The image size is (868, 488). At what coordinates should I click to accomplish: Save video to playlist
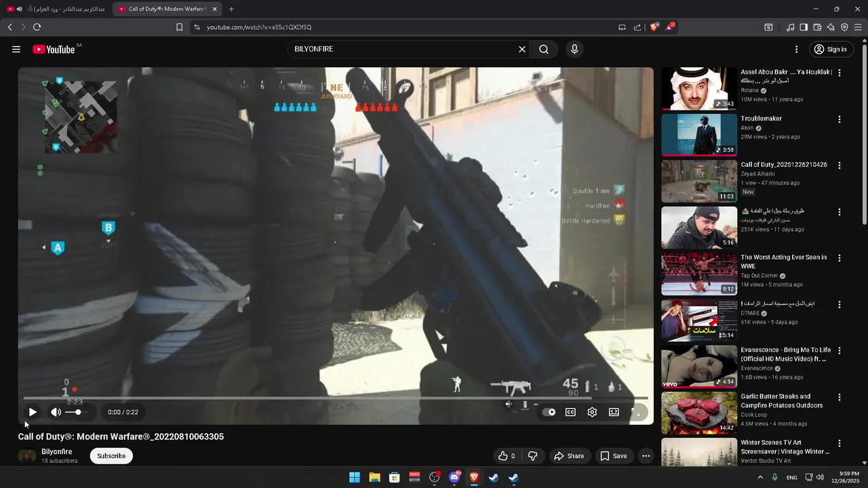(x=614, y=456)
